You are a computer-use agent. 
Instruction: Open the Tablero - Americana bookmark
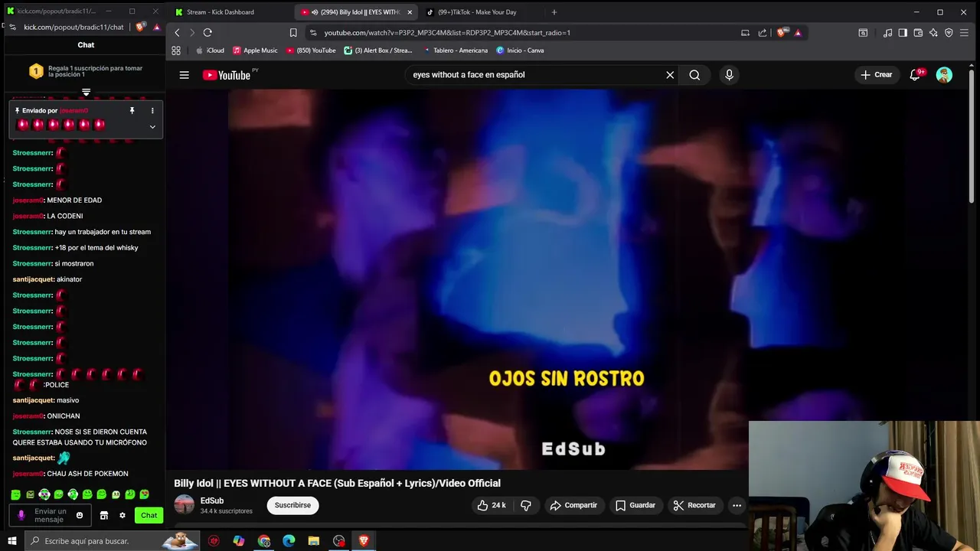point(455,51)
